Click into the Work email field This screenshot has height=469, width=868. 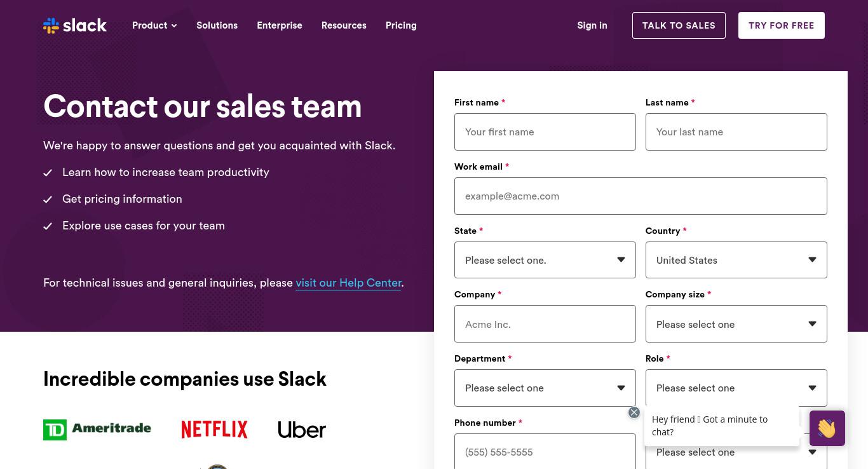tap(641, 196)
